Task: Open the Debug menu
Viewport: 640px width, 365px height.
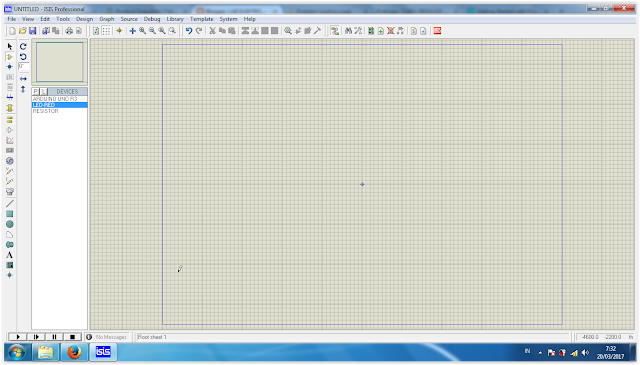Action: (152, 19)
